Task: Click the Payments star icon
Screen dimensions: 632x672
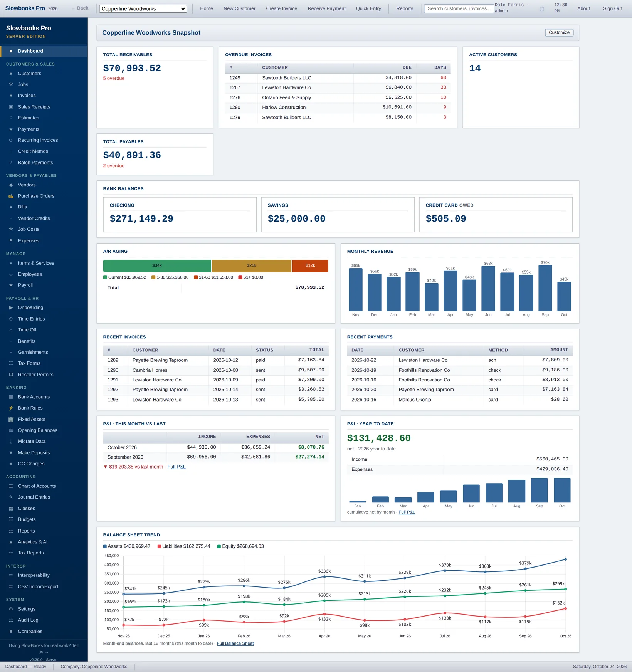Action: 11,129
